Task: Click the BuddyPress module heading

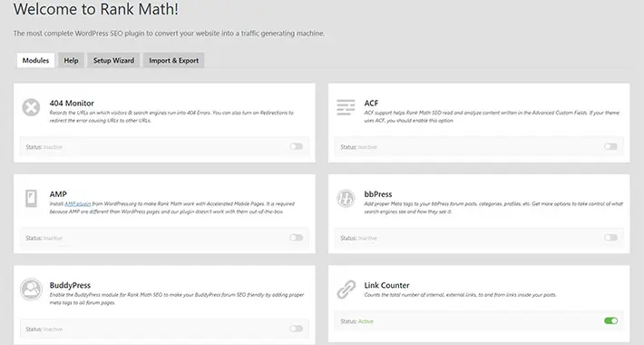Action: coord(70,285)
